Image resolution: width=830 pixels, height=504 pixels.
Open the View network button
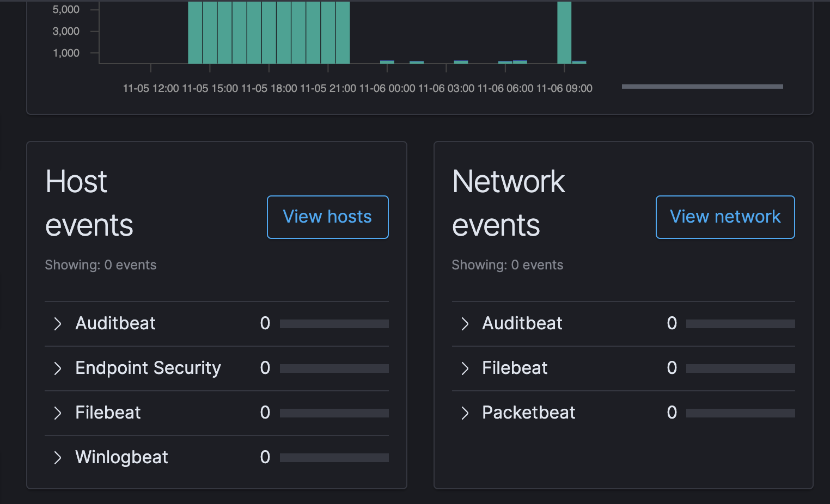[725, 217]
